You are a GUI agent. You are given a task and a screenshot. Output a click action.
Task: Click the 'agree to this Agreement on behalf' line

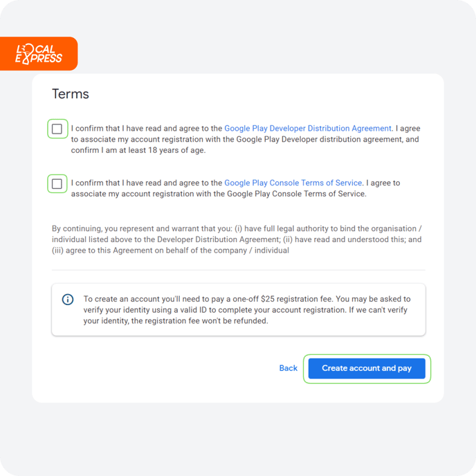(x=170, y=250)
